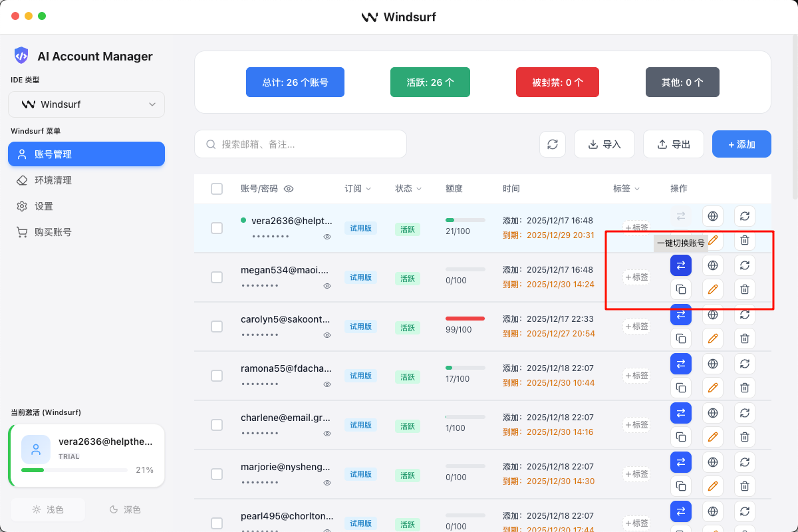The image size is (798, 532).
Task: Click switch account icon for megan534 row
Action: tap(680, 265)
